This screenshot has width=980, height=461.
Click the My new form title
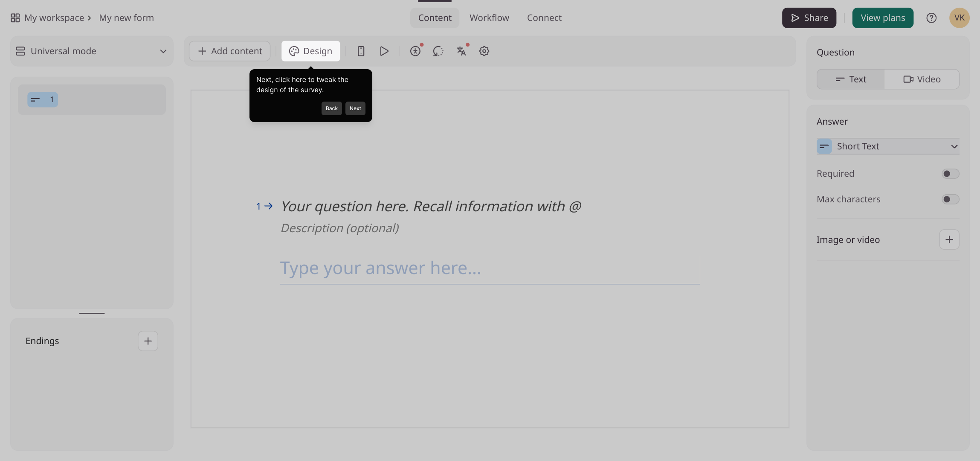point(126,18)
